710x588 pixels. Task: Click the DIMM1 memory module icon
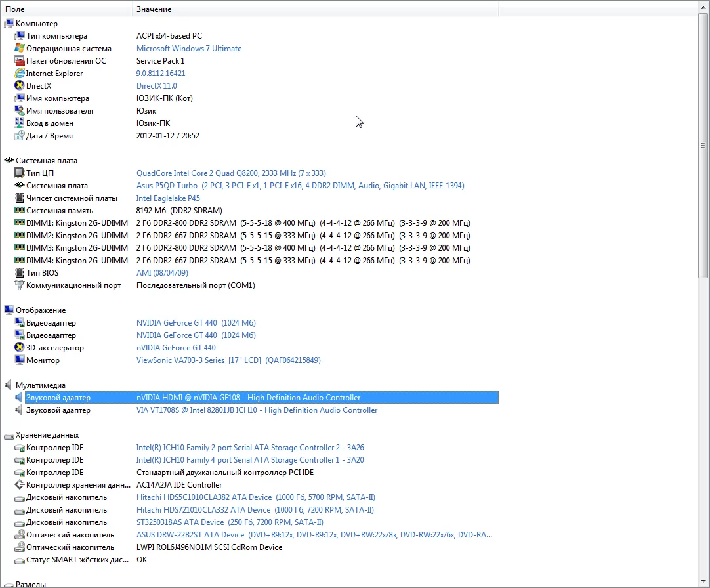click(20, 223)
